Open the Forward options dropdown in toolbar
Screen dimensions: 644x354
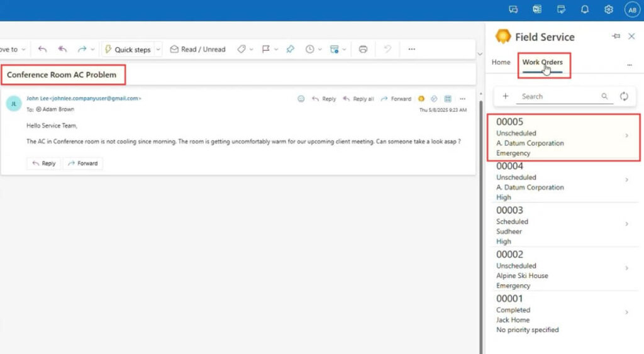(93, 50)
